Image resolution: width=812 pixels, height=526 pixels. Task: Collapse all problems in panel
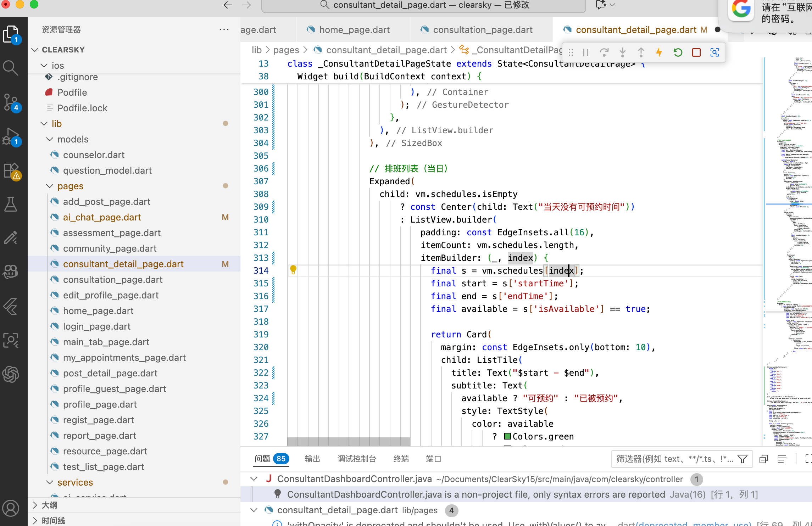click(x=764, y=459)
